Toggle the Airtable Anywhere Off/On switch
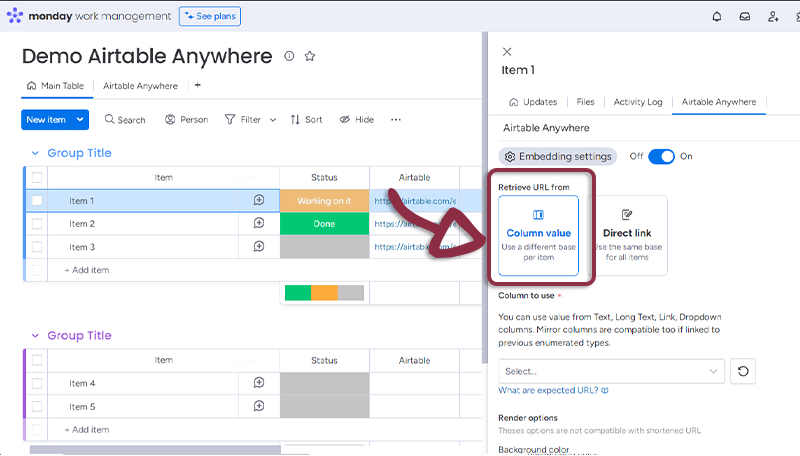 [x=661, y=156]
